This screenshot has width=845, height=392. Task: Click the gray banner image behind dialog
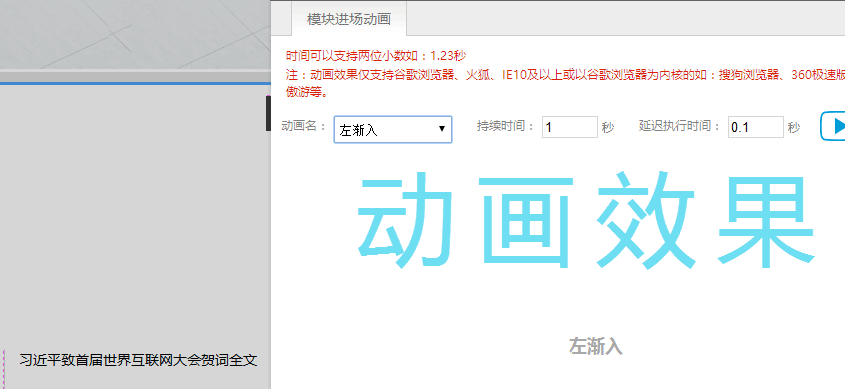pyautogui.click(x=135, y=34)
